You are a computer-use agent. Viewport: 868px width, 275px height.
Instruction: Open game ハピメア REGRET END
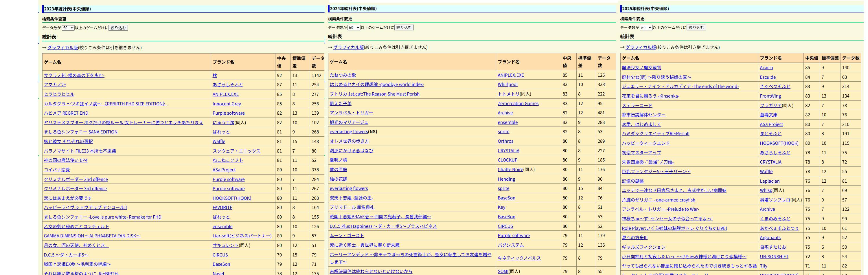click(66, 113)
